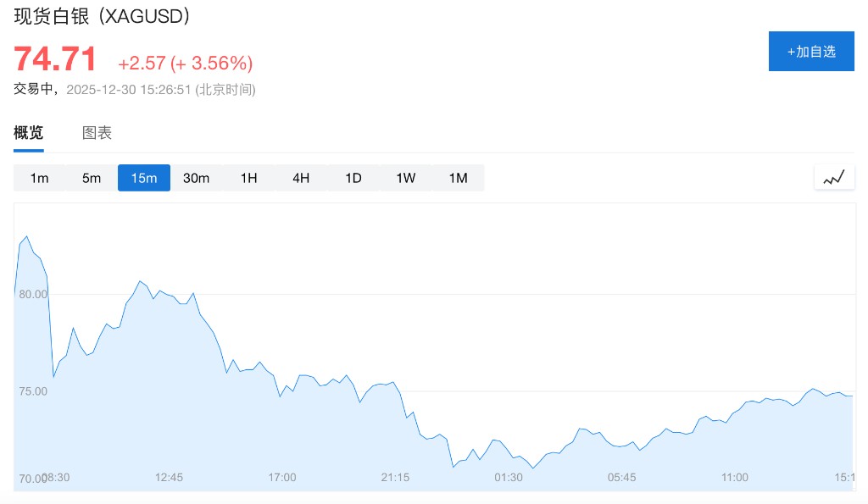Select the 1m interval
The image size is (868, 504).
tap(39, 178)
